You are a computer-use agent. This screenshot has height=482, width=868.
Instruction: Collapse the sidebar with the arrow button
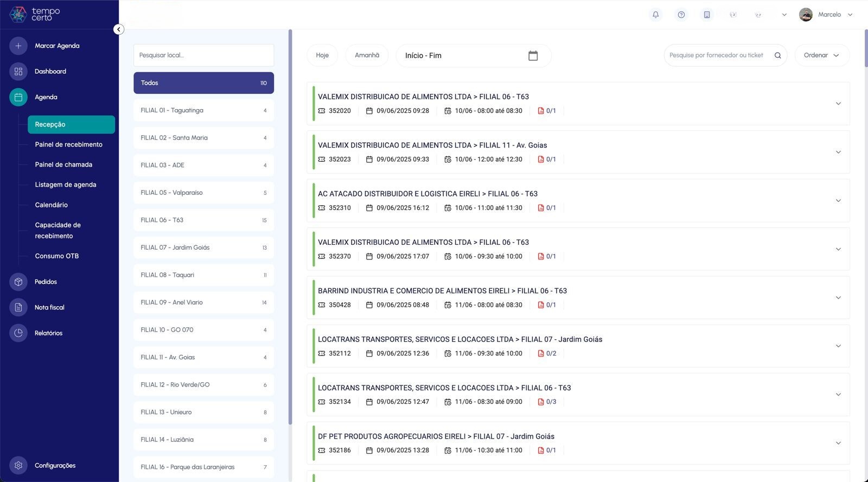pyautogui.click(x=119, y=29)
